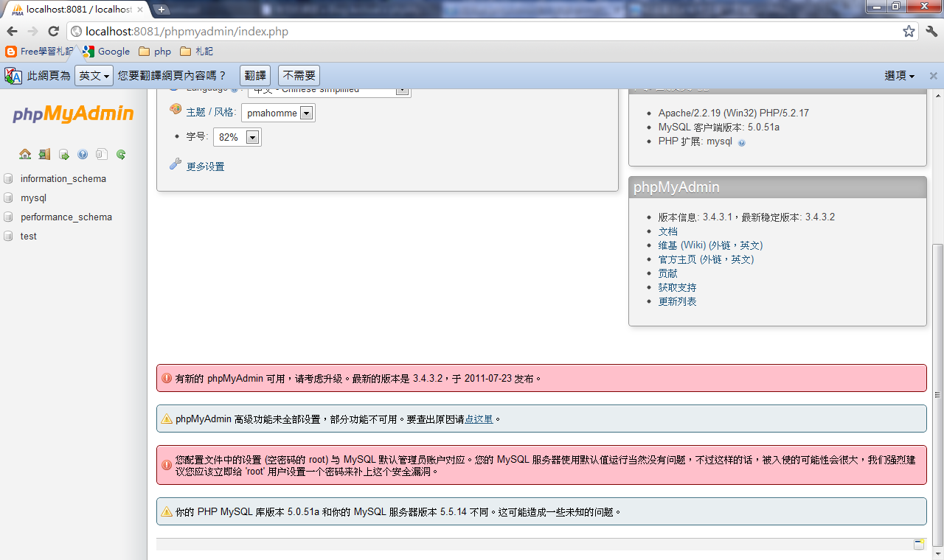Screen dimensions: 944x560
Task: Click the 翻譯 translate button
Action: tap(255, 76)
